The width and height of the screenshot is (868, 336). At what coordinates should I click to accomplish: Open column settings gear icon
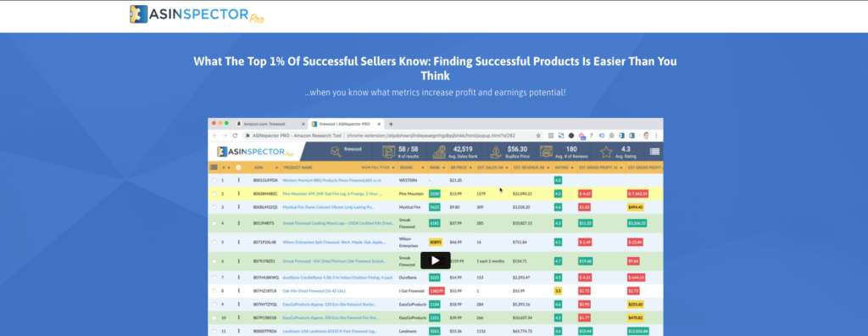(238, 167)
